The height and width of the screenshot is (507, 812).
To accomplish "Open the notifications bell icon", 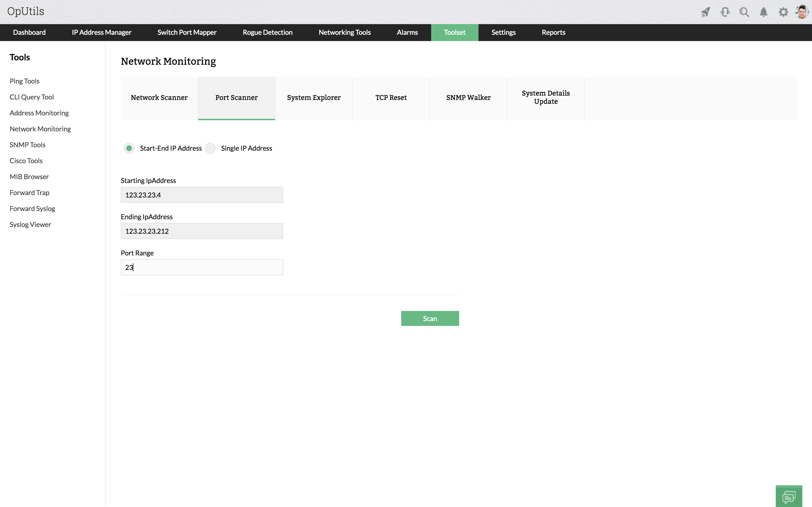I will (x=763, y=12).
